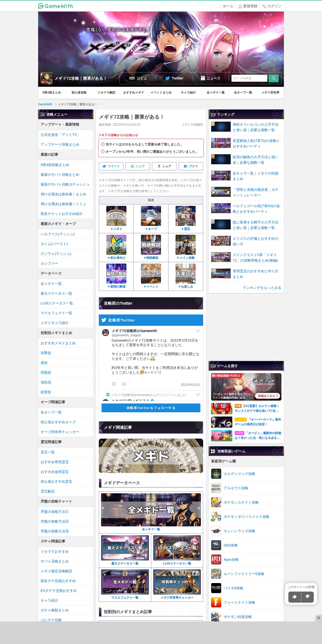Click the サイト内検索 search field

[x=249, y=78]
